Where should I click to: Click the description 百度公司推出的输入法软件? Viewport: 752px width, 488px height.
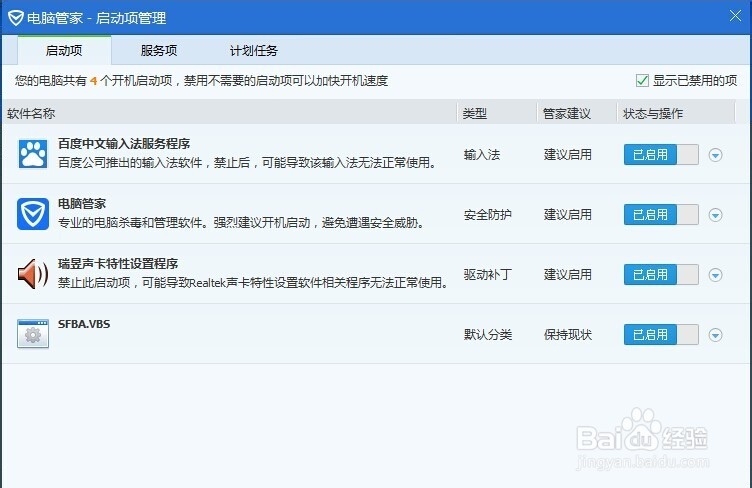pyautogui.click(x=247, y=163)
